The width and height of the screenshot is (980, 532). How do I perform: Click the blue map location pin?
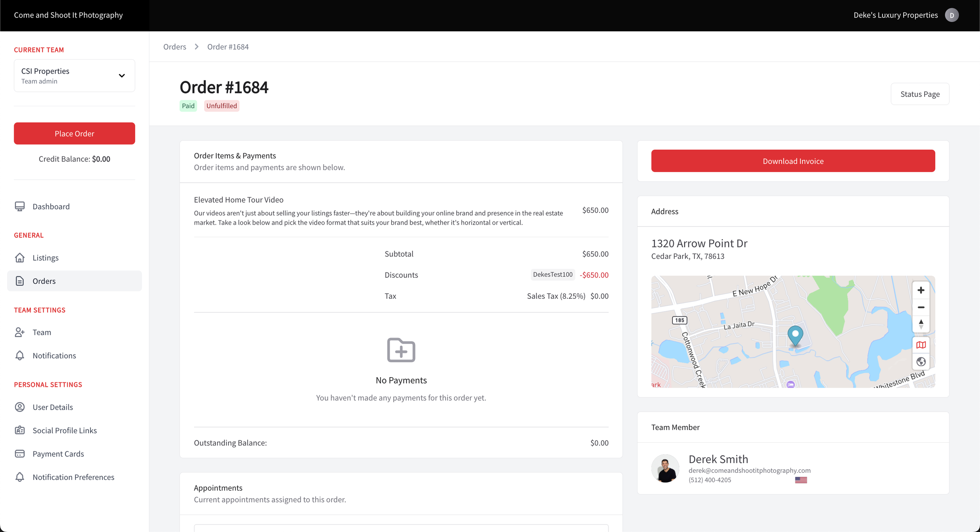[795, 336]
